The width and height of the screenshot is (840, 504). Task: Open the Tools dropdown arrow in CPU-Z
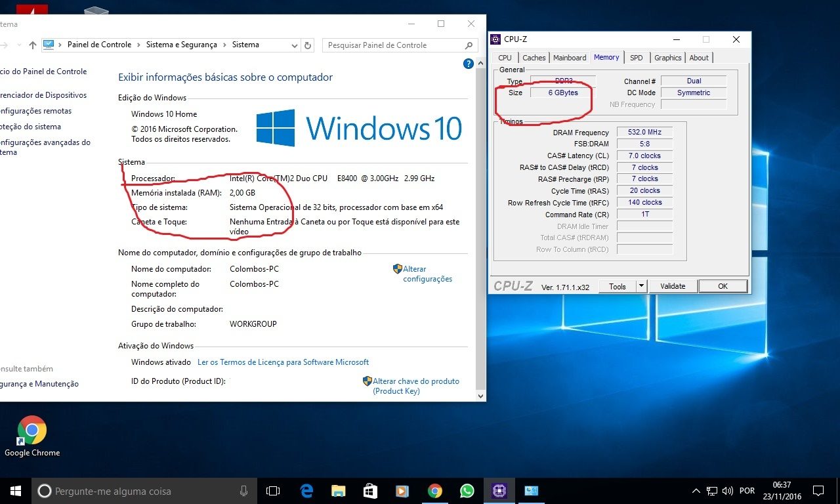click(x=640, y=286)
